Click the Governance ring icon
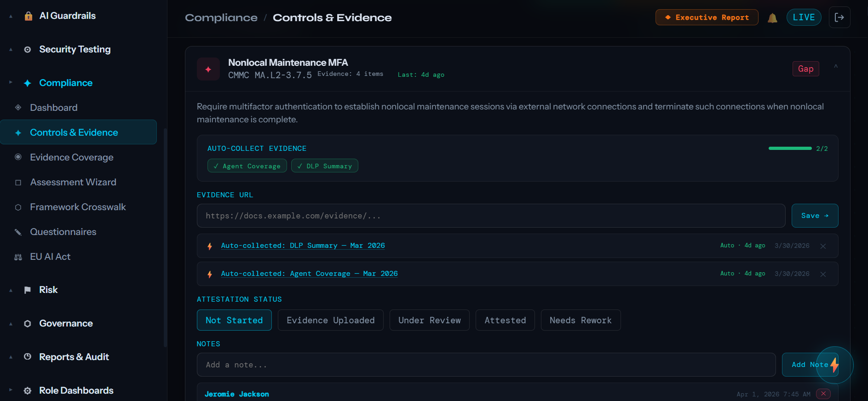 click(x=28, y=324)
